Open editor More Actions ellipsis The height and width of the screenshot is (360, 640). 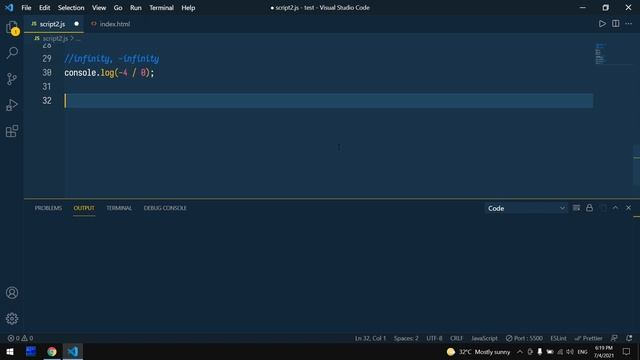point(629,24)
